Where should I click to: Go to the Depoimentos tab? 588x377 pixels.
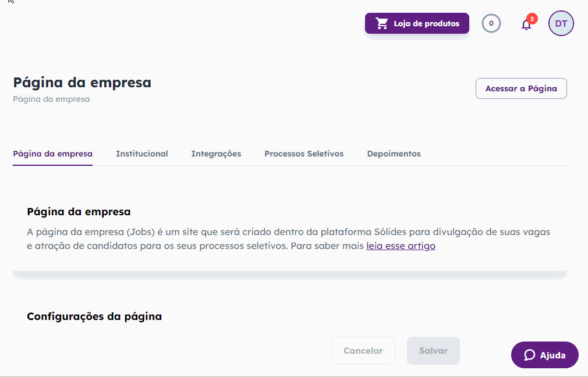[394, 154]
